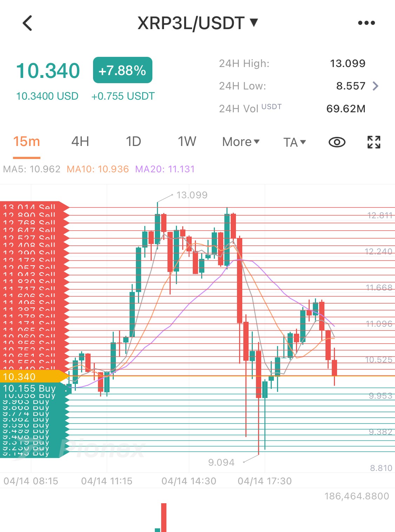Tap the red volume bar
The image size is (395, 532).
tap(164, 518)
